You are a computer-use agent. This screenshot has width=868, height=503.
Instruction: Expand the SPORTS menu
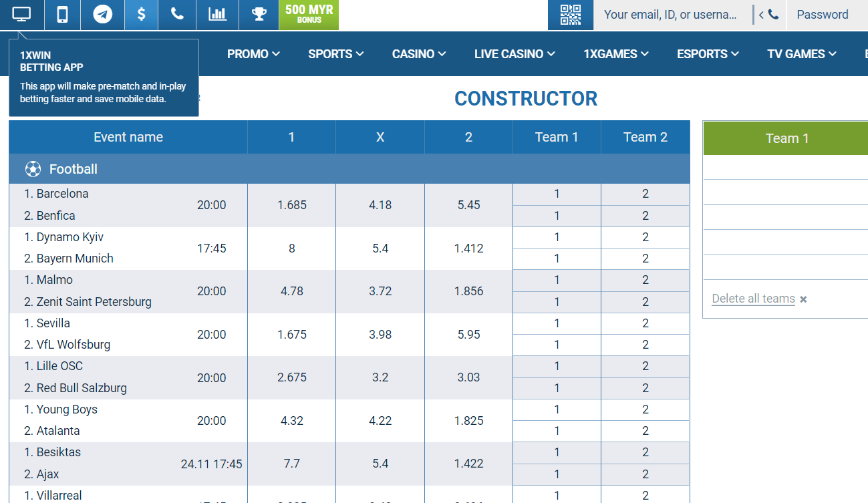[x=336, y=54]
